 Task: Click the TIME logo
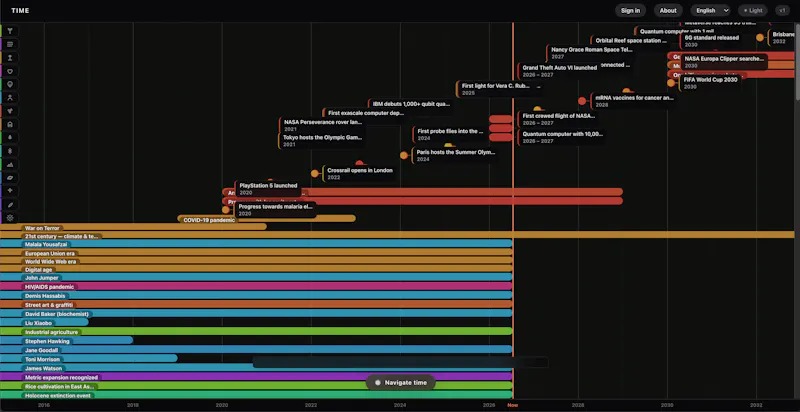pos(20,10)
